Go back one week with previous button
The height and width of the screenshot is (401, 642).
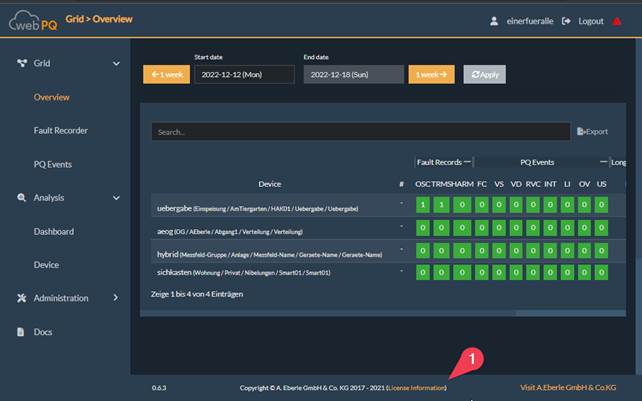tap(165, 74)
